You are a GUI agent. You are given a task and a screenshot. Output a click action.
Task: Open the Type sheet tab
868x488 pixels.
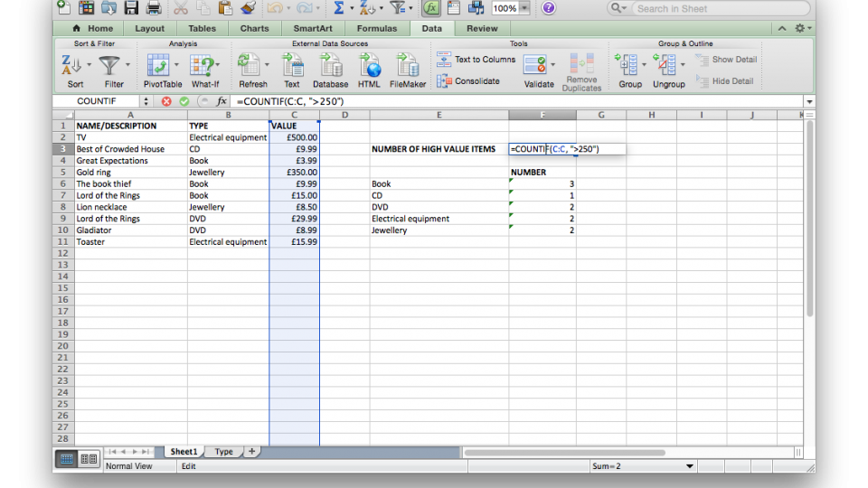[x=224, y=452]
